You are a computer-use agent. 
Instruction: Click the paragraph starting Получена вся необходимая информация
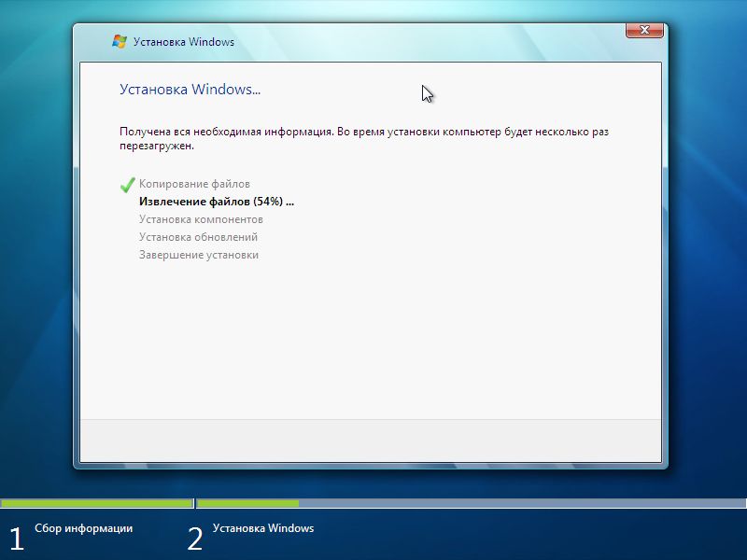pyautogui.click(x=364, y=138)
